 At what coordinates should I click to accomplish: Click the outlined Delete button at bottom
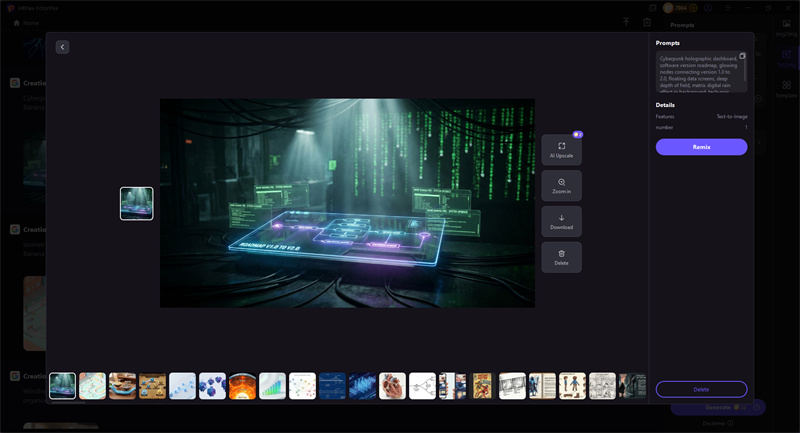701,389
